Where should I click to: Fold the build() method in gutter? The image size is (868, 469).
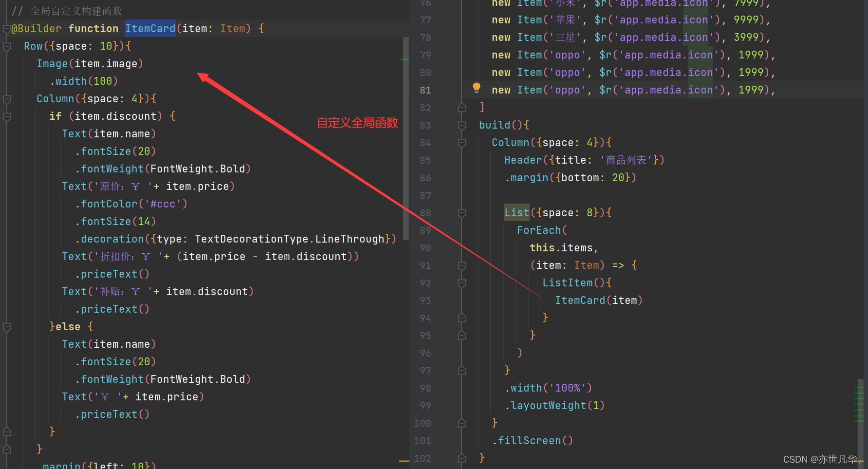(462, 126)
